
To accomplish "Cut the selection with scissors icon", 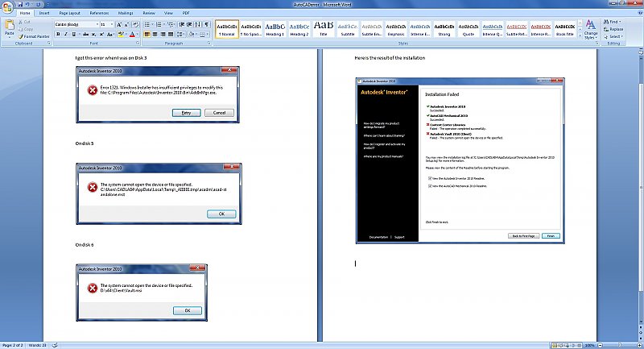I will tap(27, 22).
